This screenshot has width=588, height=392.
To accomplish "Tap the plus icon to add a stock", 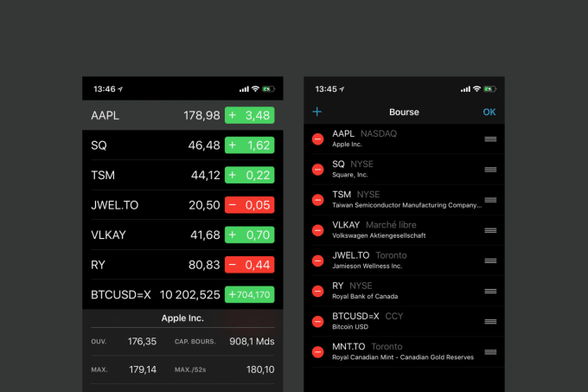I will click(x=316, y=112).
